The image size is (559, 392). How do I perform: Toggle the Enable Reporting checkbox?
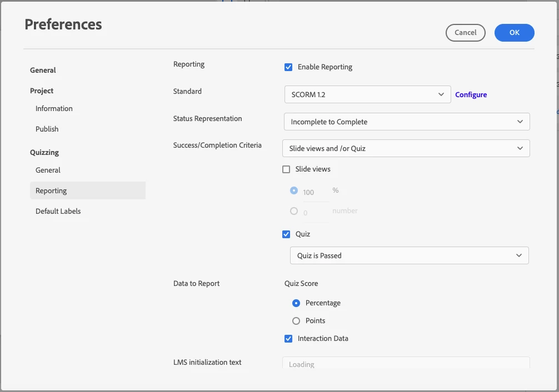(288, 67)
